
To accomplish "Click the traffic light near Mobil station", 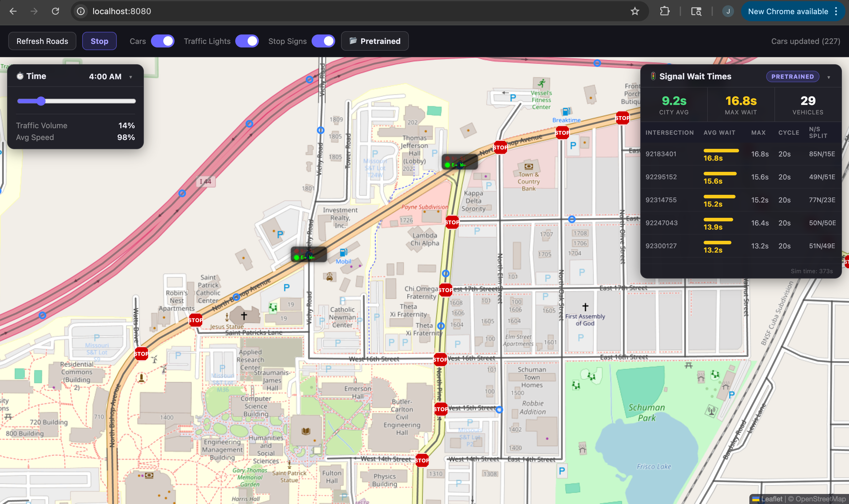I will click(x=309, y=254).
